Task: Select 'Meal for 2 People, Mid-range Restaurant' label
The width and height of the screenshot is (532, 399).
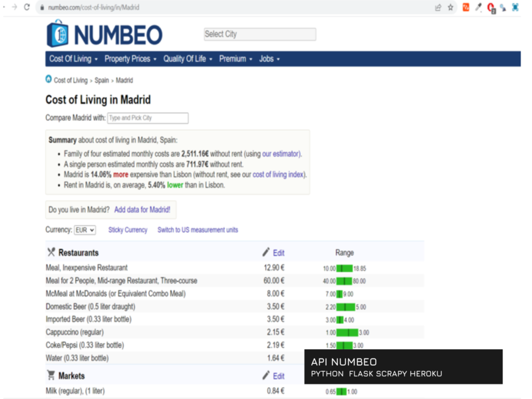Action: (122, 281)
